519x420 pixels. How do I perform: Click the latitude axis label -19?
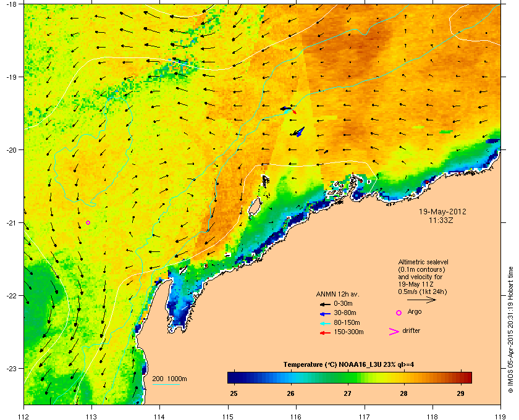pyautogui.click(x=11, y=77)
